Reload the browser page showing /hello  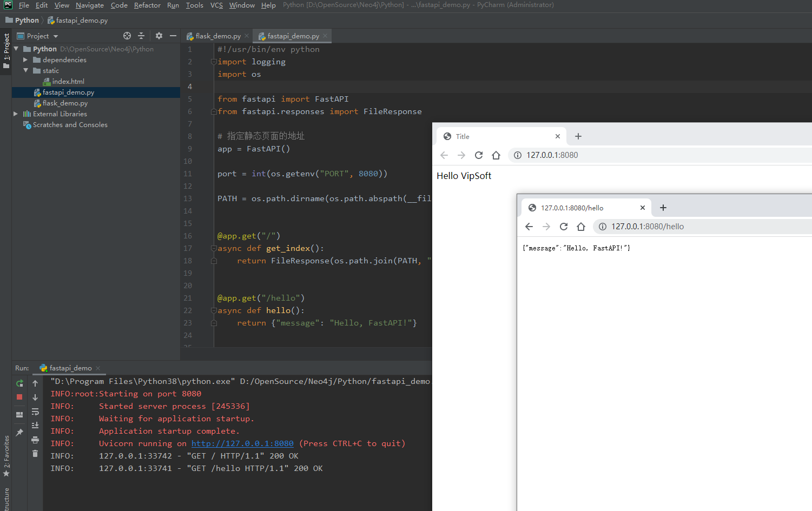pyautogui.click(x=564, y=227)
